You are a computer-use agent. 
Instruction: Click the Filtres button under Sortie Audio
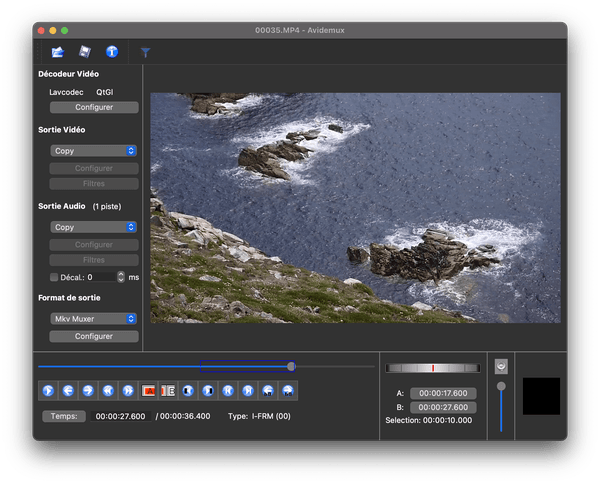click(94, 260)
